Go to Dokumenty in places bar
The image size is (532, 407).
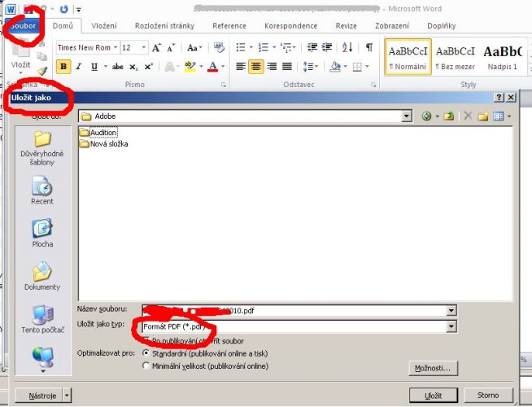(x=42, y=276)
